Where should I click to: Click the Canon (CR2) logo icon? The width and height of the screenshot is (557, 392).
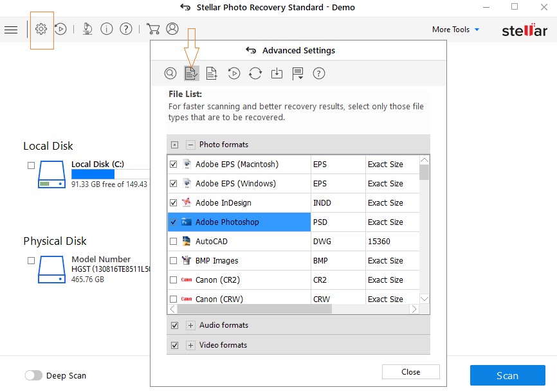tap(187, 280)
